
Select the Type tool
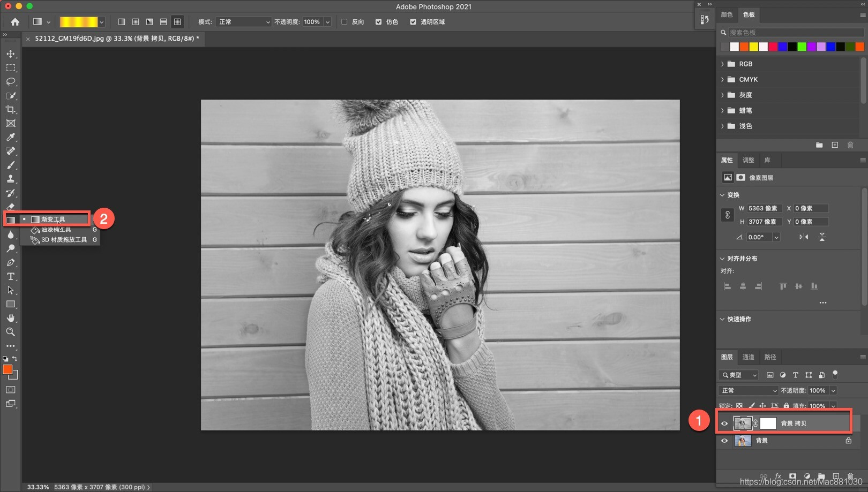pos(11,277)
